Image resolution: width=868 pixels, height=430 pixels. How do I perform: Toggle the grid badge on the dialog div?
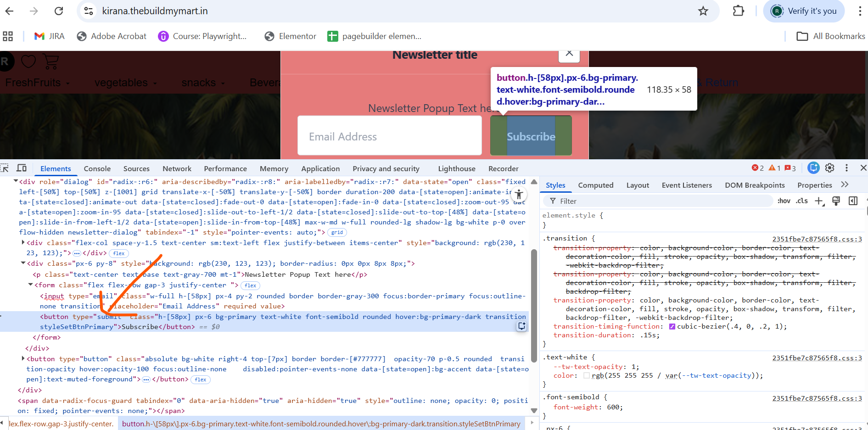click(x=337, y=233)
